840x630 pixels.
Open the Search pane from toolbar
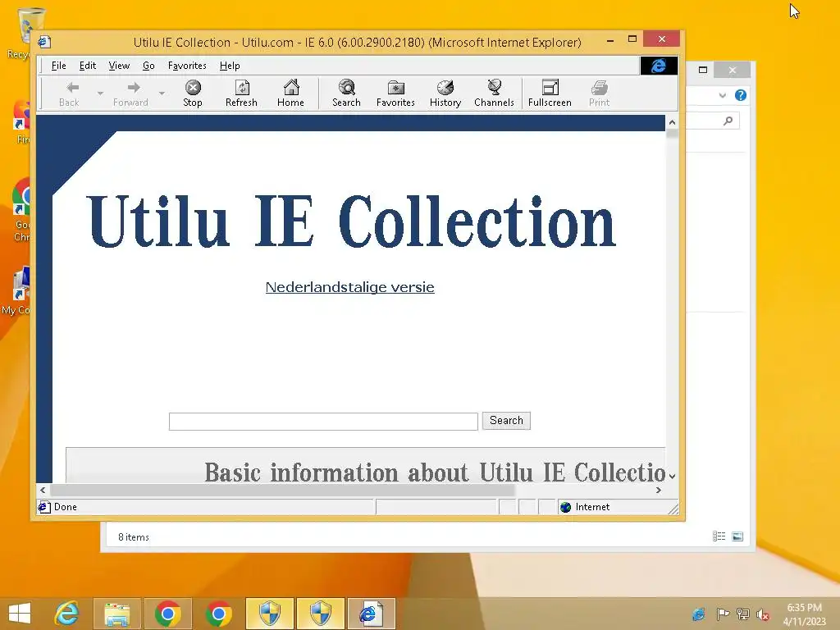(x=347, y=94)
